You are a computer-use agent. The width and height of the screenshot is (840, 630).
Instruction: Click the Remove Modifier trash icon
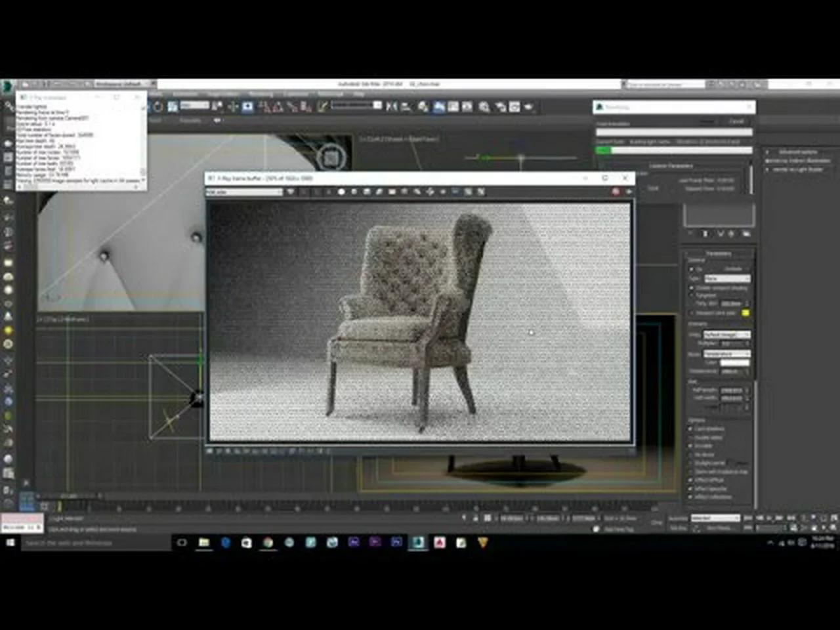coord(731,234)
